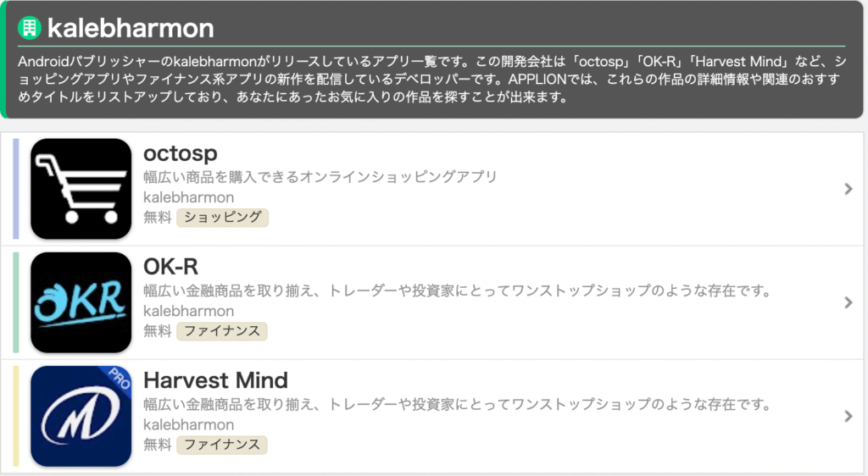Viewport: 868px width, 476px height.
Task: Click the yellow color bar beside Harvest Mind
Action: point(16,416)
